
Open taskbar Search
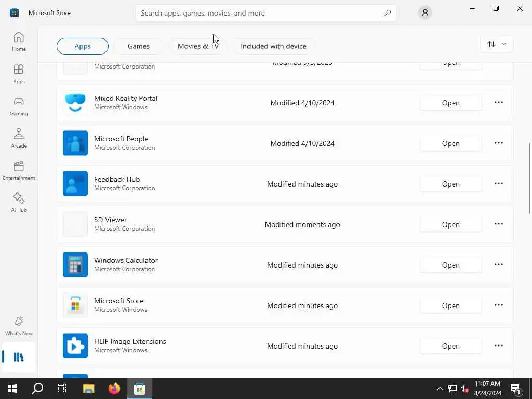(37, 389)
